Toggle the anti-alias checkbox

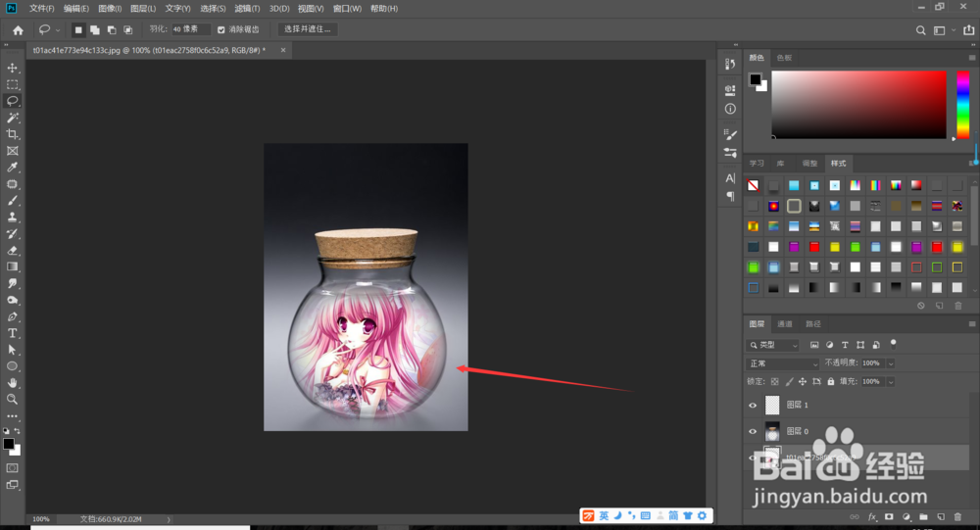pos(220,29)
